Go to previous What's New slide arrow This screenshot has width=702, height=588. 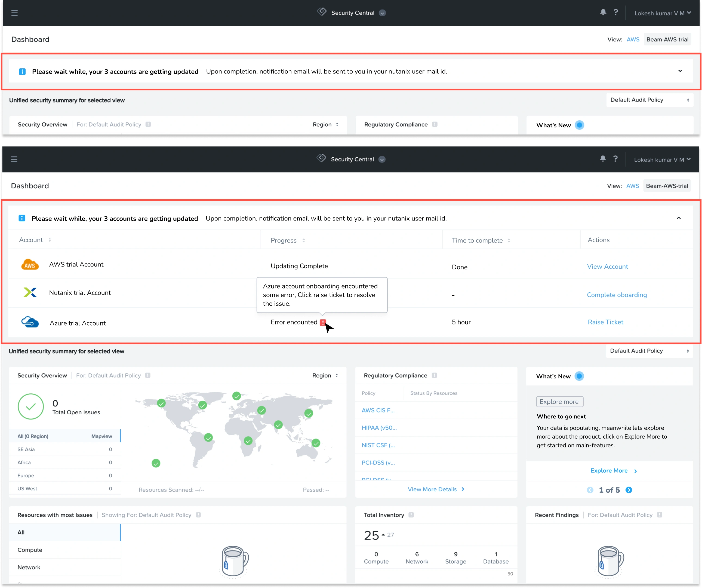[x=590, y=490]
